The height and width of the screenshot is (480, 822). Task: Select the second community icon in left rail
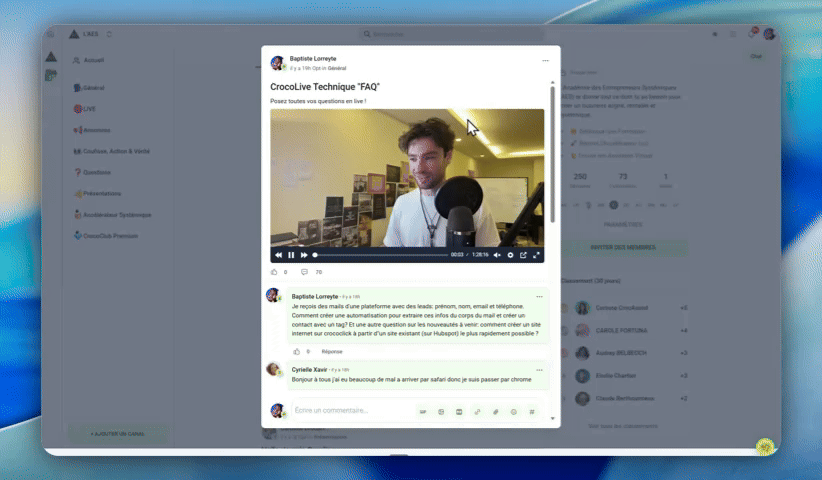click(x=51, y=76)
